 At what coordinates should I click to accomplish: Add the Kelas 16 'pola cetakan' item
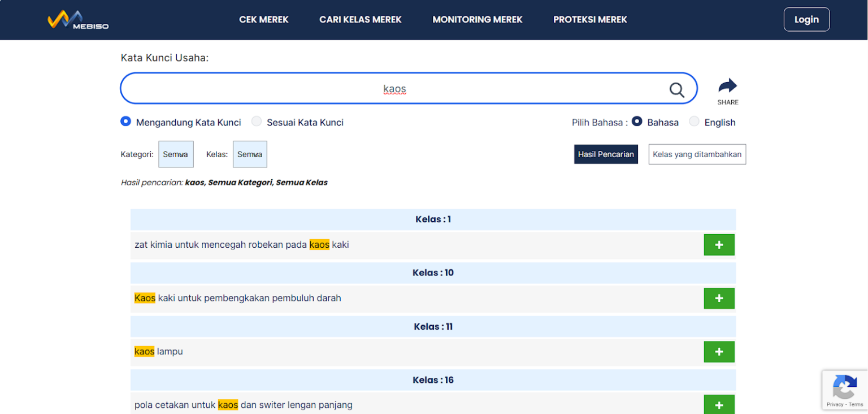tap(719, 404)
